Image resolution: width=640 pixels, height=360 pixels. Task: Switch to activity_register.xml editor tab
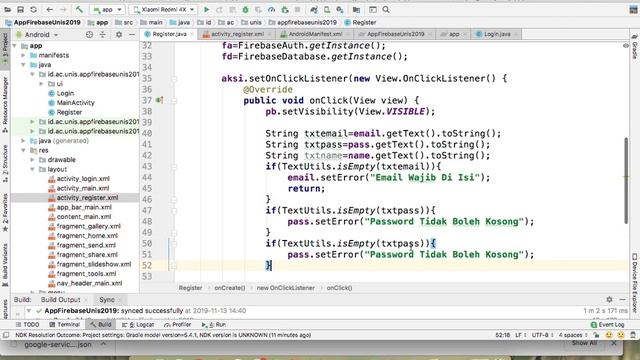click(238, 34)
